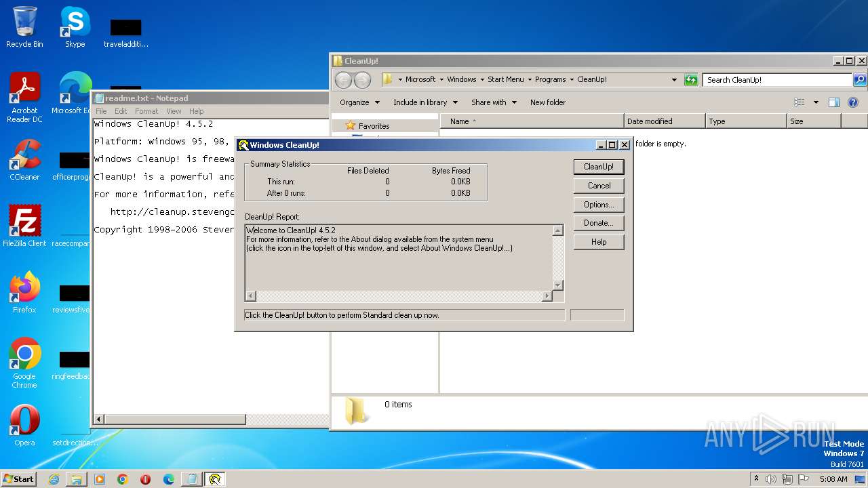Click report scroll-down arrow in CleanUp!

558,285
